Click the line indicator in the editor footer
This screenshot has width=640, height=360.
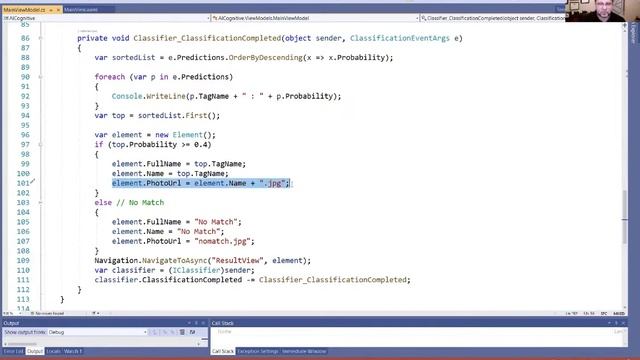pos(571,313)
